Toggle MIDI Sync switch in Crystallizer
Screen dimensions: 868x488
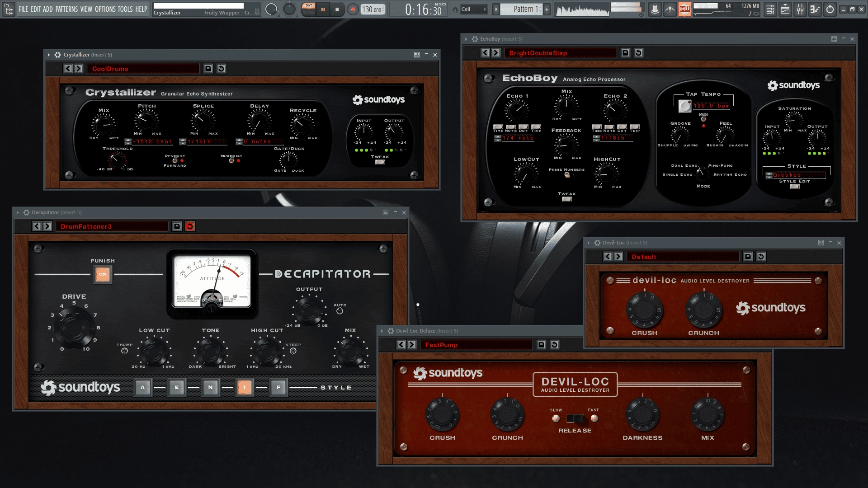[x=231, y=160]
